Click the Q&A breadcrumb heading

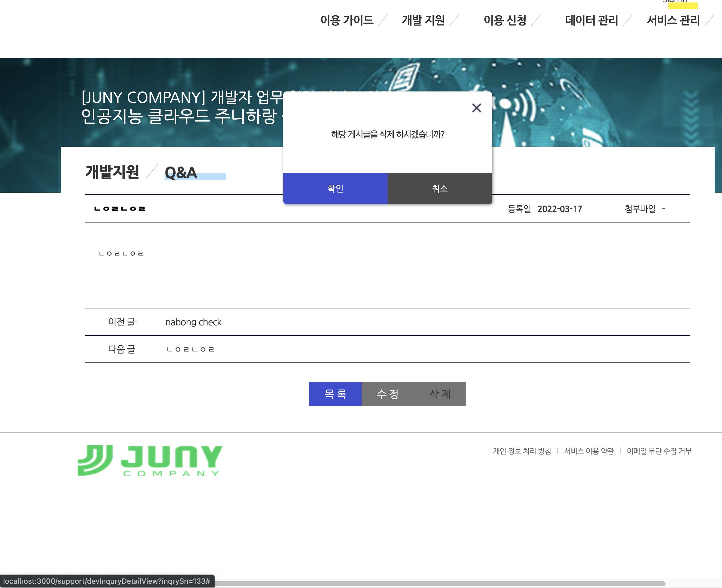pos(181,173)
